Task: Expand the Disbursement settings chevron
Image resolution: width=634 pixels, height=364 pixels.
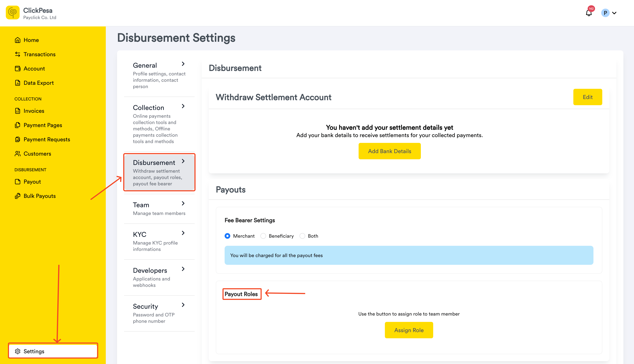Action: pos(183,161)
